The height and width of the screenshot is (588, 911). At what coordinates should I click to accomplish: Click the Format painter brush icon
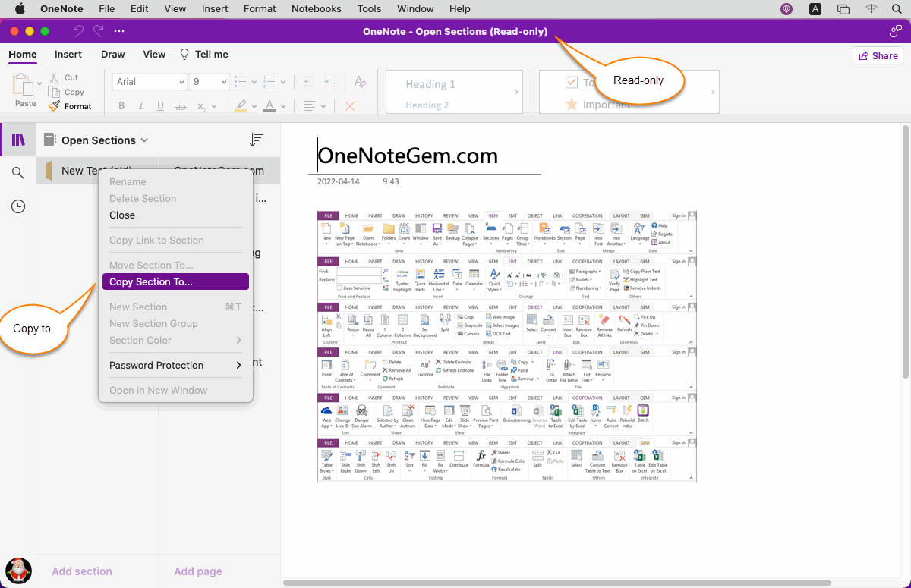[x=54, y=106]
